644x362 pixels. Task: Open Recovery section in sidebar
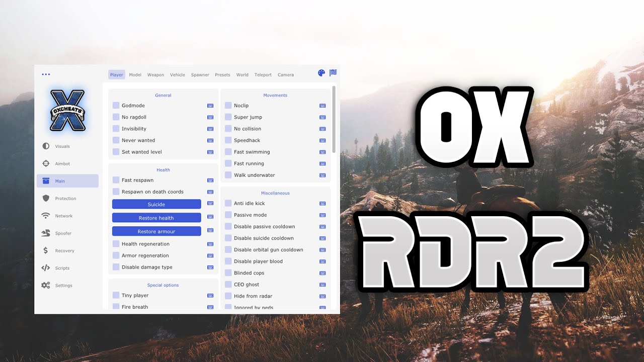67,251
